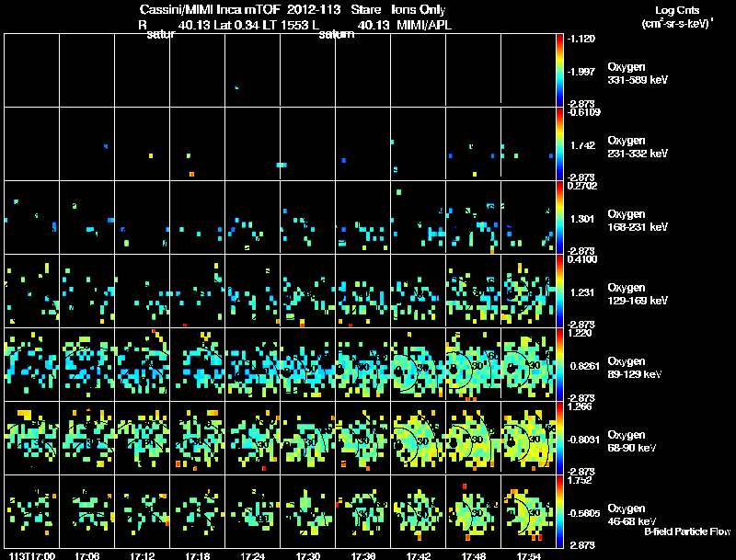Click the 17:00 panel of 129-169 keV row
The width and height of the screenshot is (736, 560).
click(32, 291)
